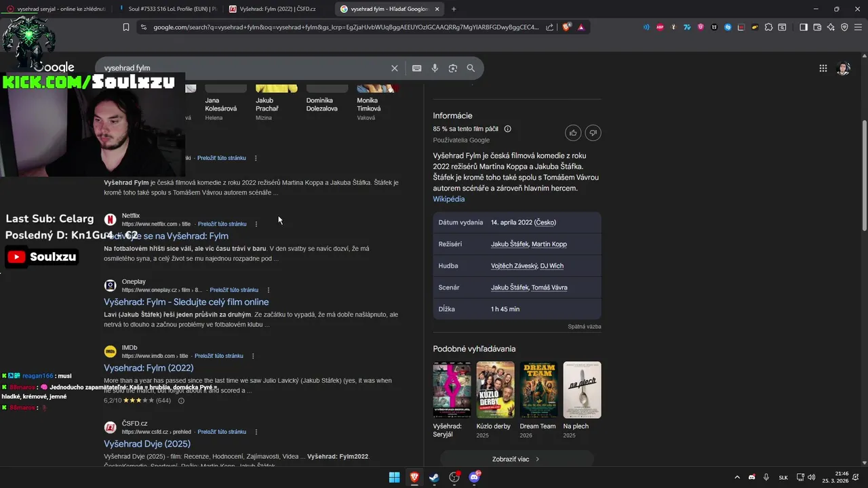Open Brave Shields lion icon
Image resolution: width=868 pixels, height=488 pixels.
click(566, 27)
